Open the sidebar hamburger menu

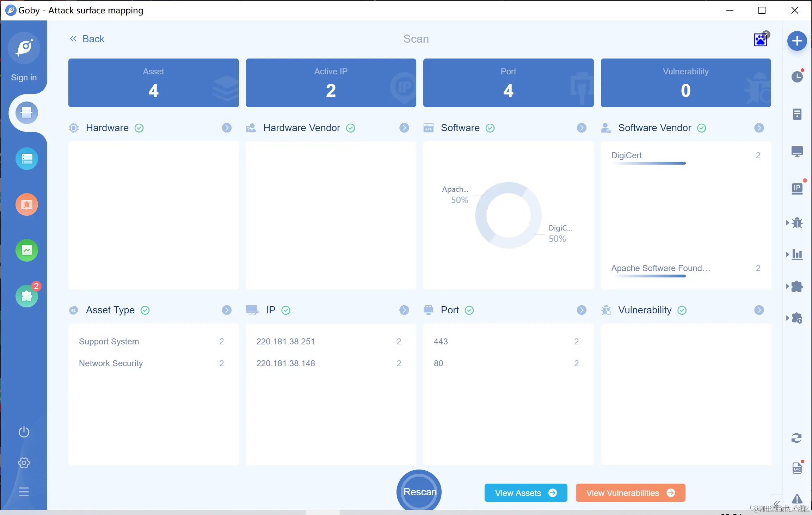click(x=24, y=492)
